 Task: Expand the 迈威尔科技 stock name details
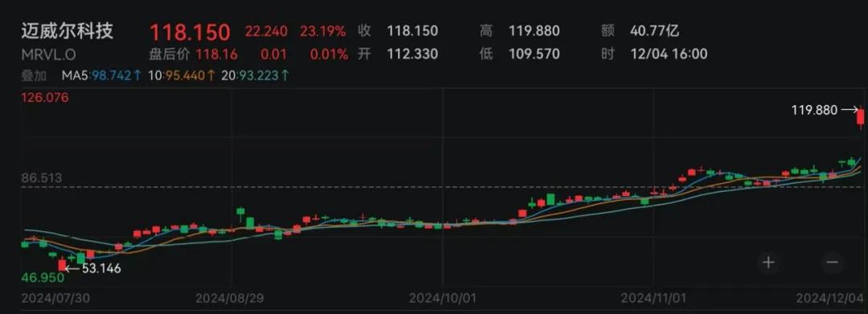point(67,31)
